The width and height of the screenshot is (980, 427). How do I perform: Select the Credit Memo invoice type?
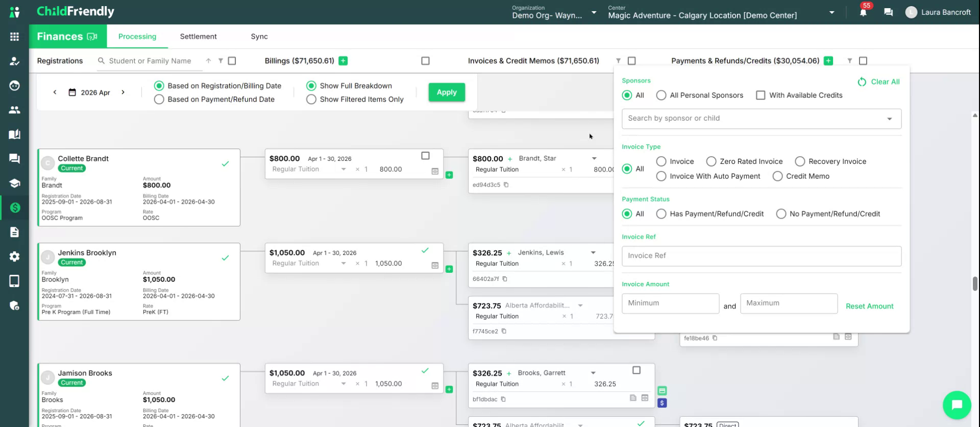coord(778,176)
